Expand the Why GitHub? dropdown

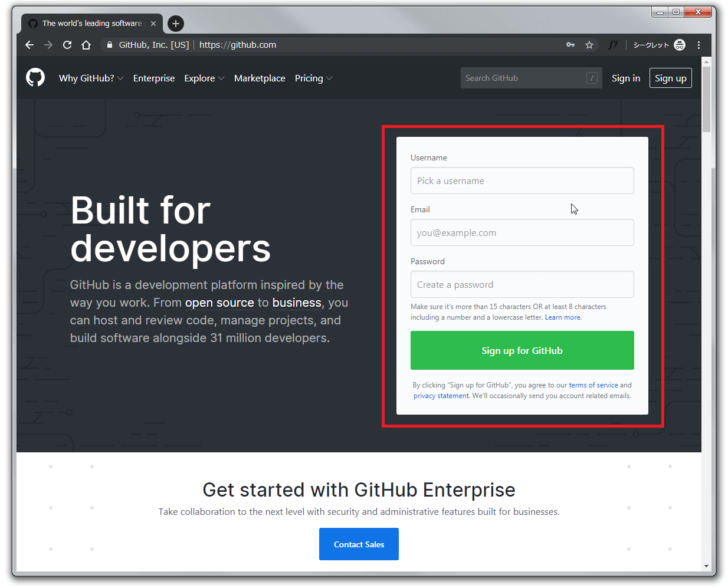point(91,78)
